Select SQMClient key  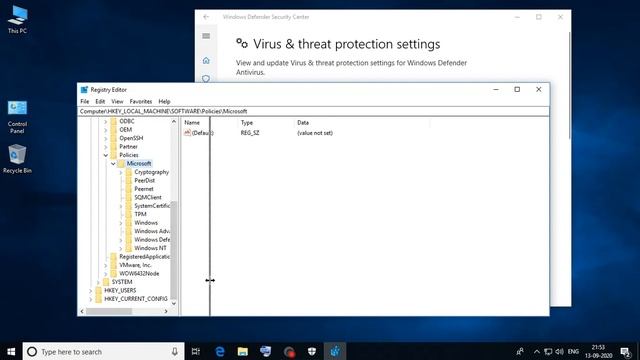click(x=148, y=197)
